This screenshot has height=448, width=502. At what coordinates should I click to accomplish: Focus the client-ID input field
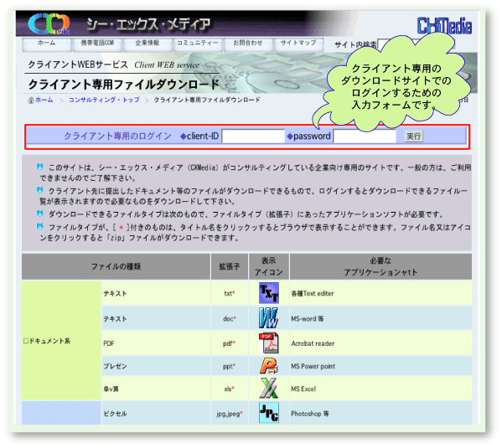click(x=253, y=136)
